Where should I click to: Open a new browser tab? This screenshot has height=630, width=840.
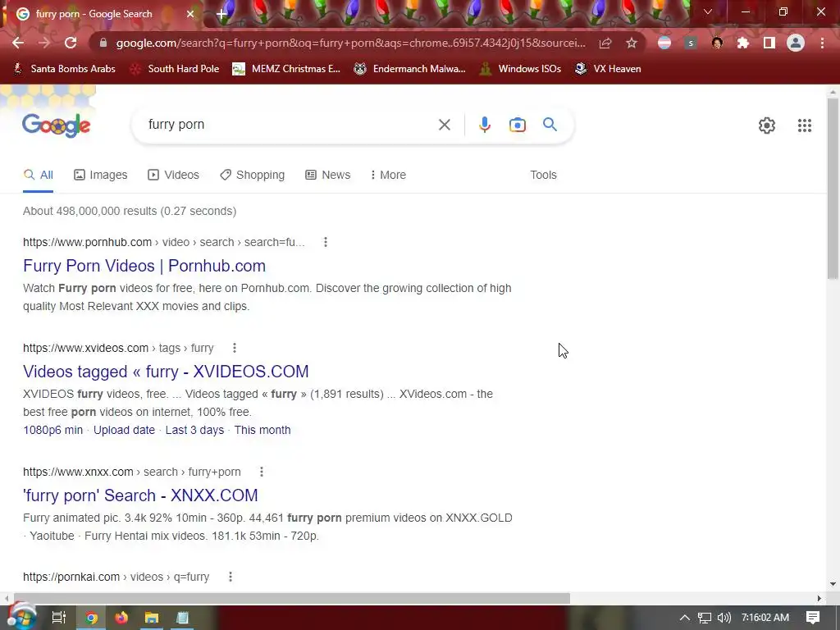point(221,14)
